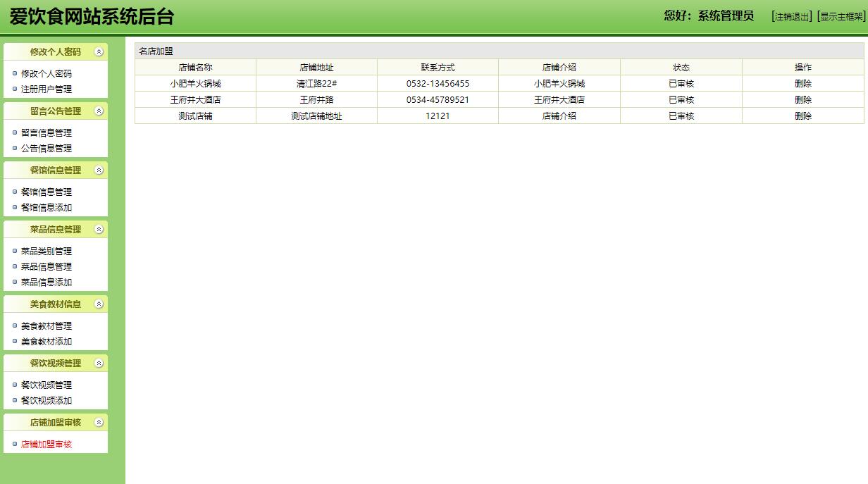
Task: Go to 公告信息管理
Action: (x=46, y=148)
